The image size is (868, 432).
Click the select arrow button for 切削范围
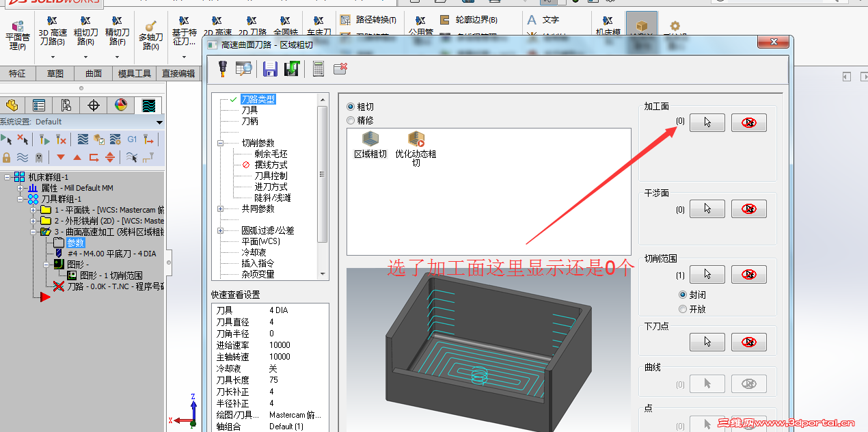click(707, 275)
